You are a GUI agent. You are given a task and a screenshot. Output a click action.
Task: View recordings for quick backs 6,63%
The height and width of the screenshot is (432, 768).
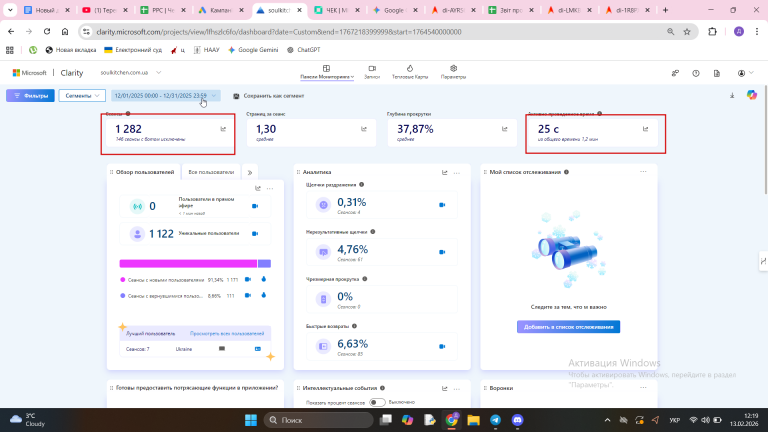tap(442, 346)
